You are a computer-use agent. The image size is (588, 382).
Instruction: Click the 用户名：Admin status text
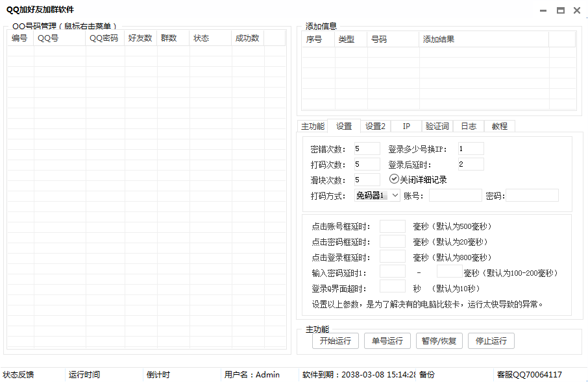(252, 374)
